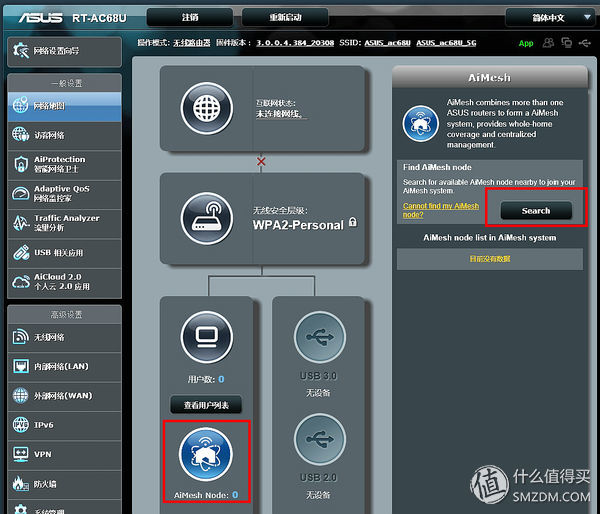Click firmware version link 3.0.0.4.384_20308
The width and height of the screenshot is (600, 514).
295,42
